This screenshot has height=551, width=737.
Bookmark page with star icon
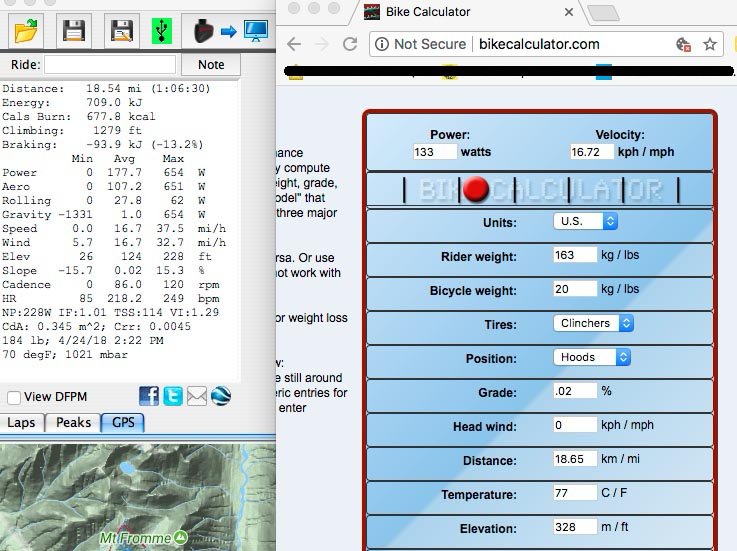tap(710, 44)
